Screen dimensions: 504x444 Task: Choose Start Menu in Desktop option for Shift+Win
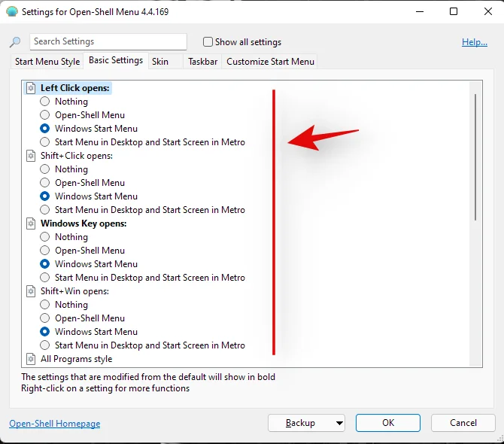44,345
